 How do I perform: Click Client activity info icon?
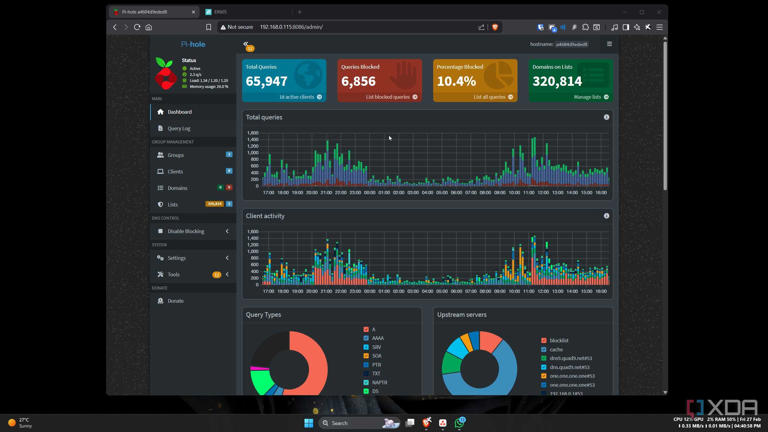(x=606, y=216)
